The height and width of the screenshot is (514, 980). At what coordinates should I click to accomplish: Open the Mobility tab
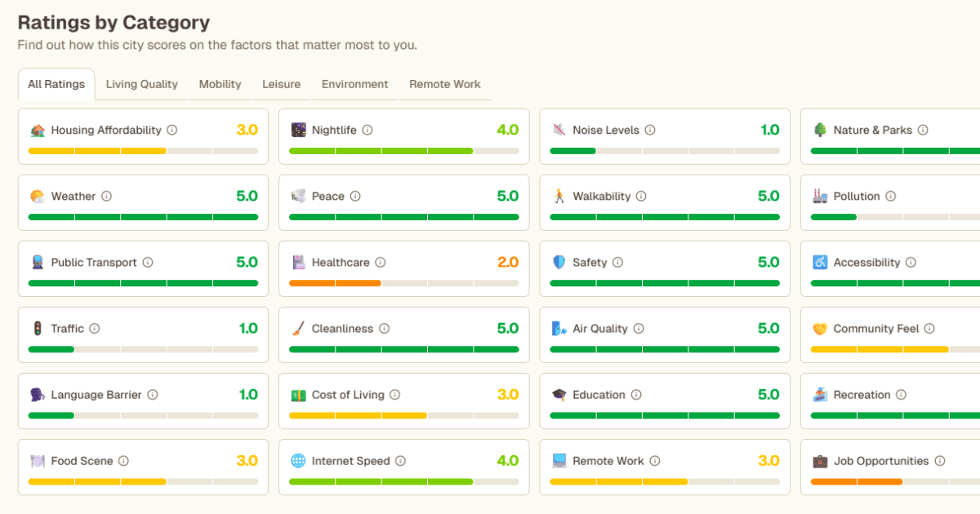click(x=220, y=84)
